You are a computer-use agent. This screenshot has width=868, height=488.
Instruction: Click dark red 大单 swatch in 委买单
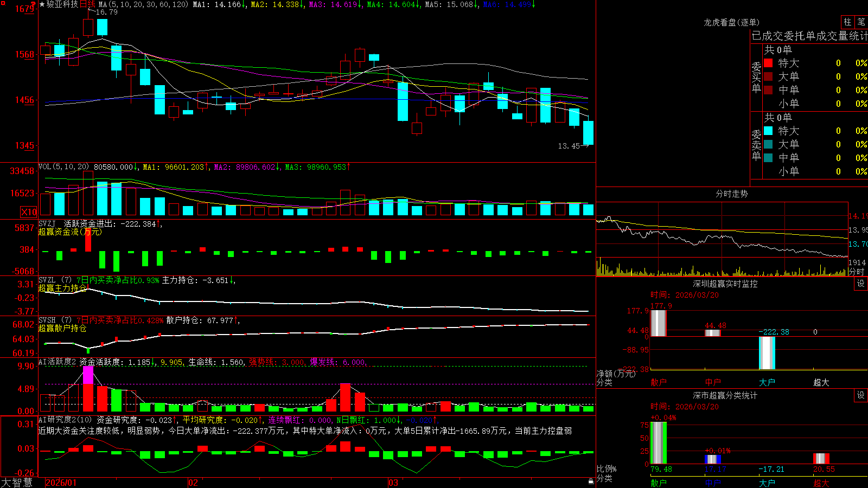pos(768,76)
